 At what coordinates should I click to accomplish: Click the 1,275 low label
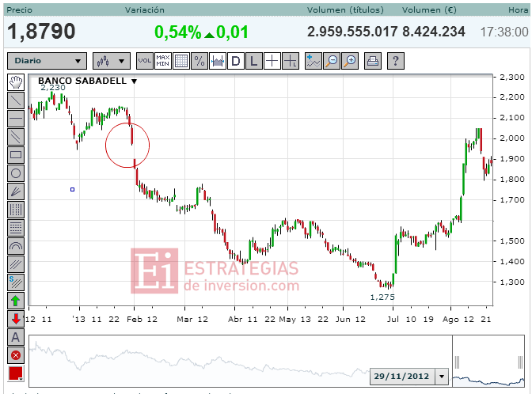382,297
